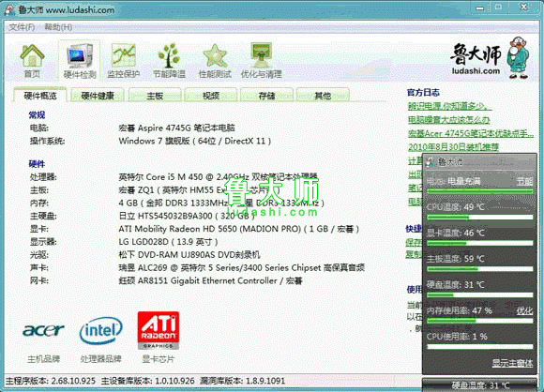
Task: Open the 电脑噪音大应该怎么办 link
Action: [449, 120]
